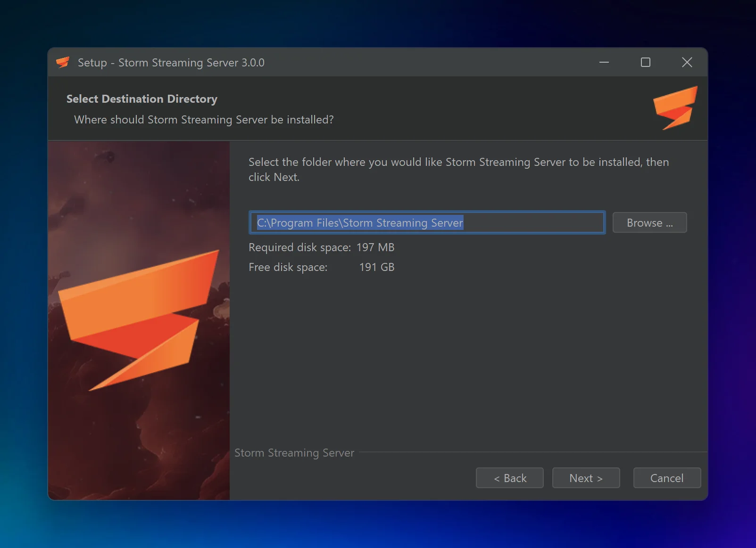756x548 pixels.
Task: Click Next to continue the installation
Action: click(586, 478)
